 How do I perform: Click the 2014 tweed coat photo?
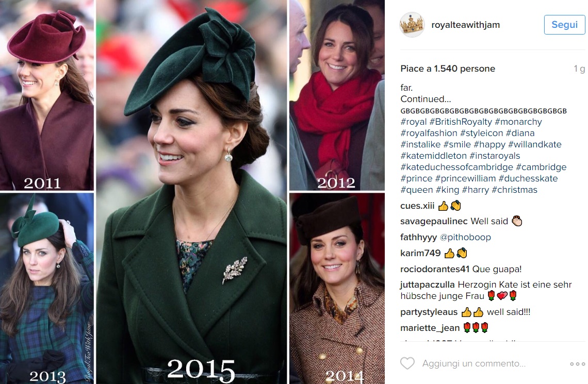point(337,289)
